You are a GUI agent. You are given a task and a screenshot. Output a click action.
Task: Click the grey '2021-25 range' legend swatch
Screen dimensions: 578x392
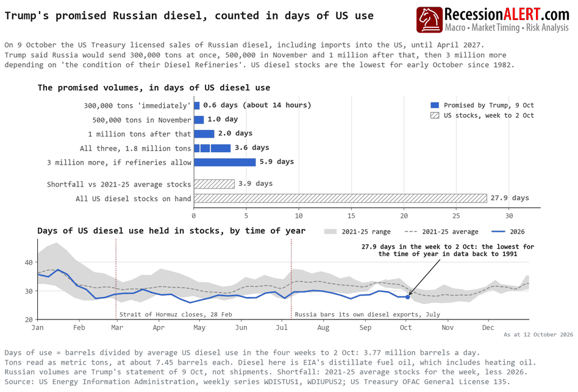click(x=330, y=232)
